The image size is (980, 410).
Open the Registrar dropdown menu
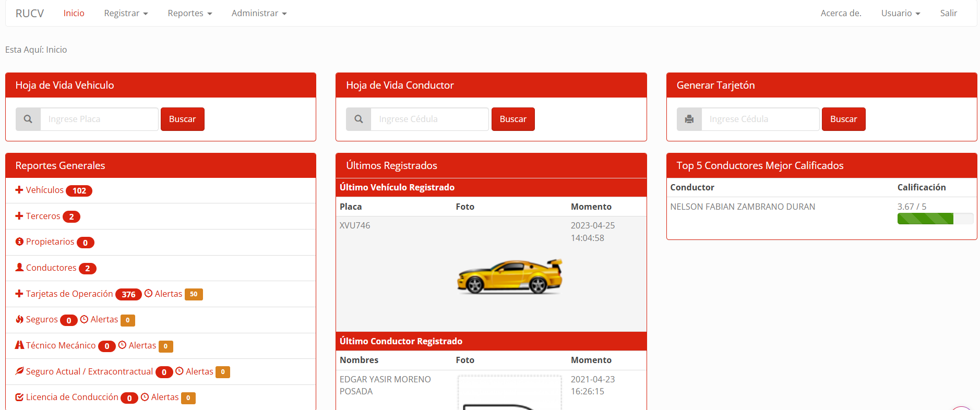click(x=126, y=13)
